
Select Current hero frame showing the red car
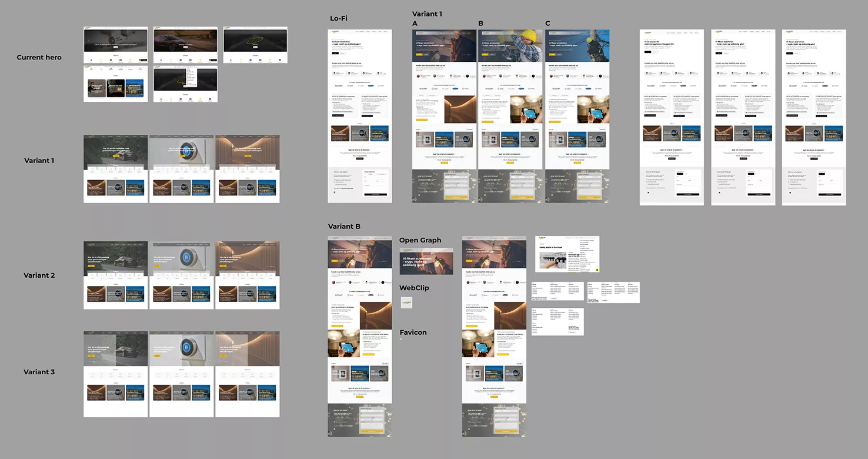(185, 45)
